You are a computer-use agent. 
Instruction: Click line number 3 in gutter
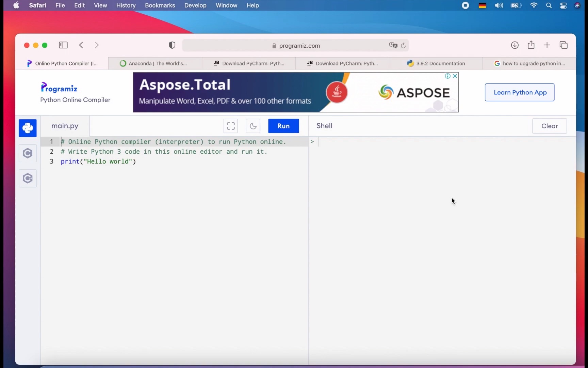point(52,162)
